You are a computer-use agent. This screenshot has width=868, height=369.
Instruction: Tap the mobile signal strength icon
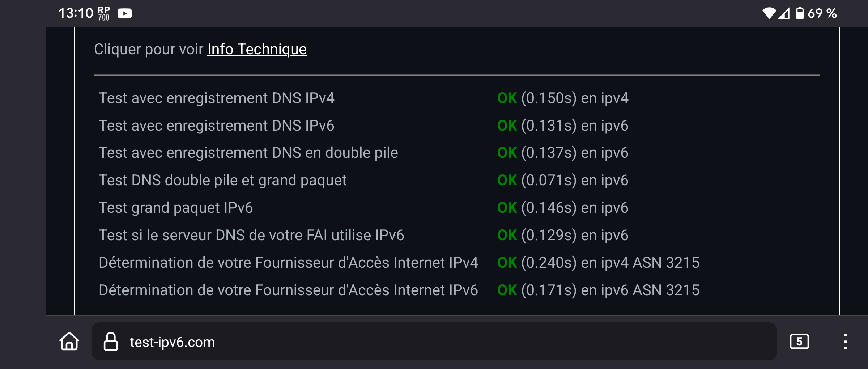click(x=784, y=13)
